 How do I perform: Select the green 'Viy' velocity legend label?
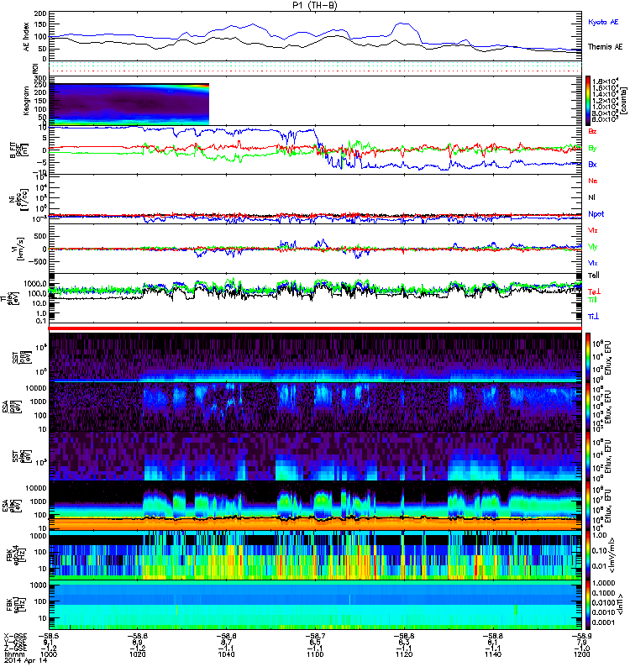tap(592, 247)
